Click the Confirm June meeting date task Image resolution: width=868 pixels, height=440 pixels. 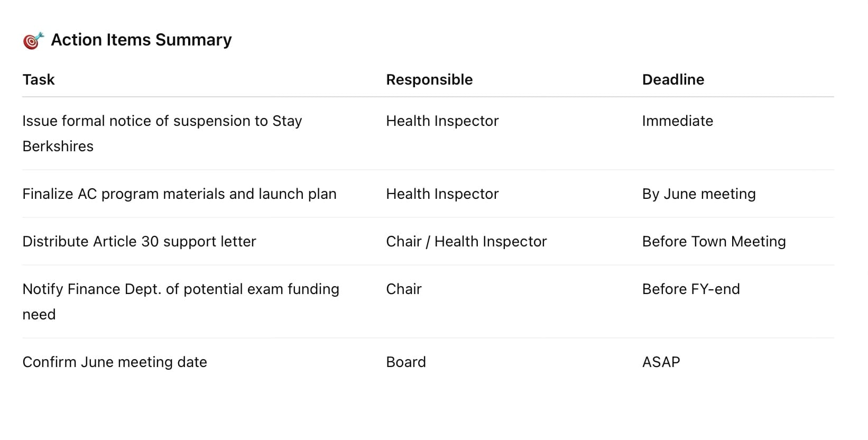115,362
